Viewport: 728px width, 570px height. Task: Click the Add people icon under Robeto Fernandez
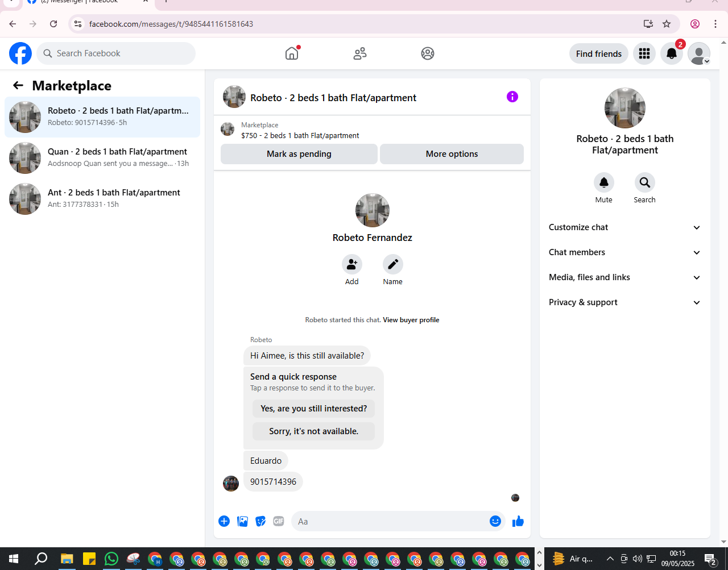click(352, 264)
